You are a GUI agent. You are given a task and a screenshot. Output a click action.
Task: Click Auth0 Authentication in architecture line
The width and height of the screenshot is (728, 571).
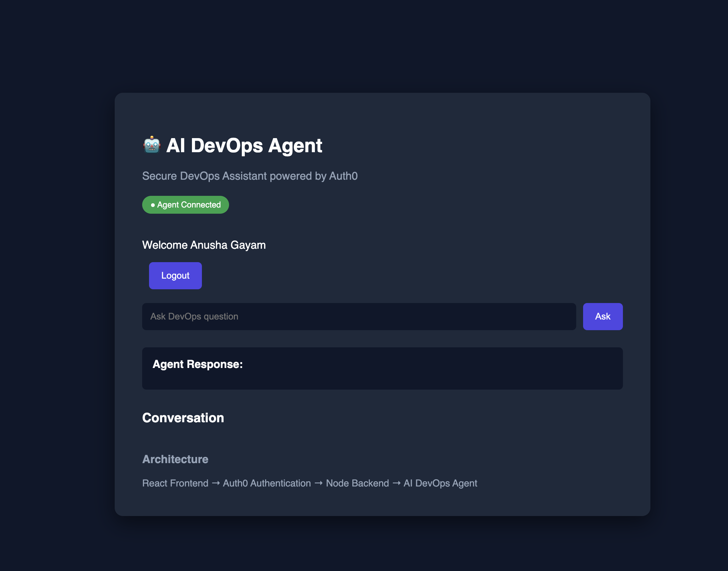pyautogui.click(x=267, y=483)
